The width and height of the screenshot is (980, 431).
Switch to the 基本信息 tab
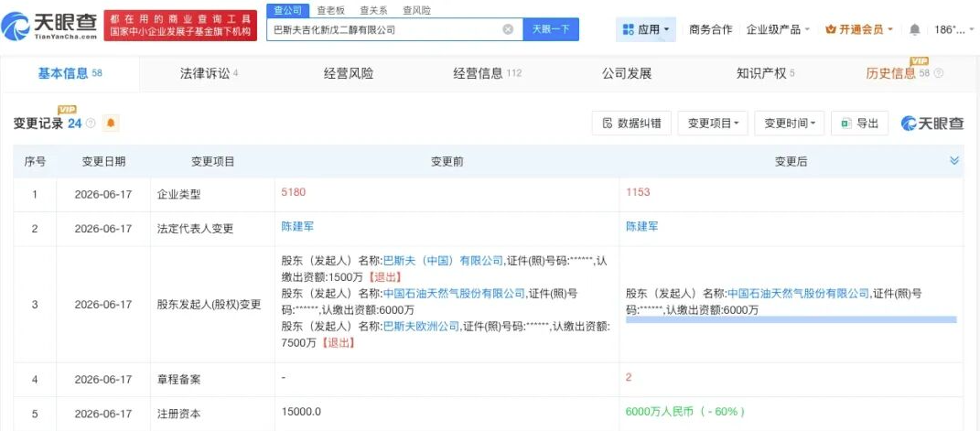(x=70, y=74)
